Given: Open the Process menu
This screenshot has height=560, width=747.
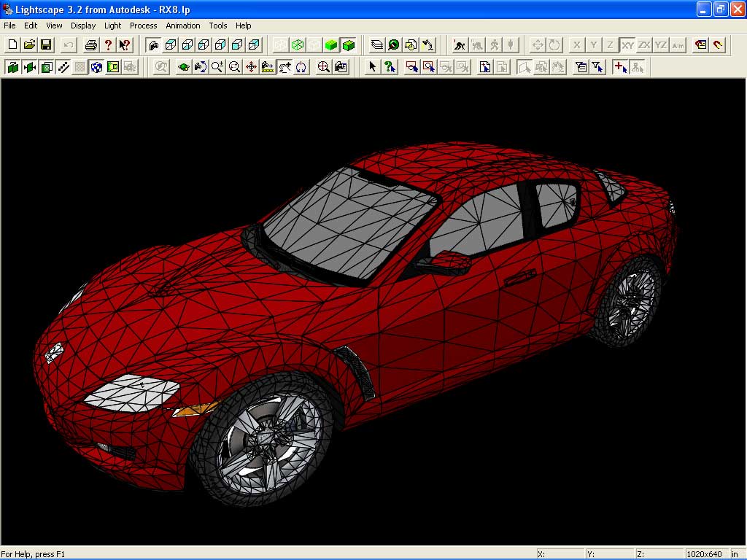Looking at the screenshot, I should pyautogui.click(x=143, y=26).
